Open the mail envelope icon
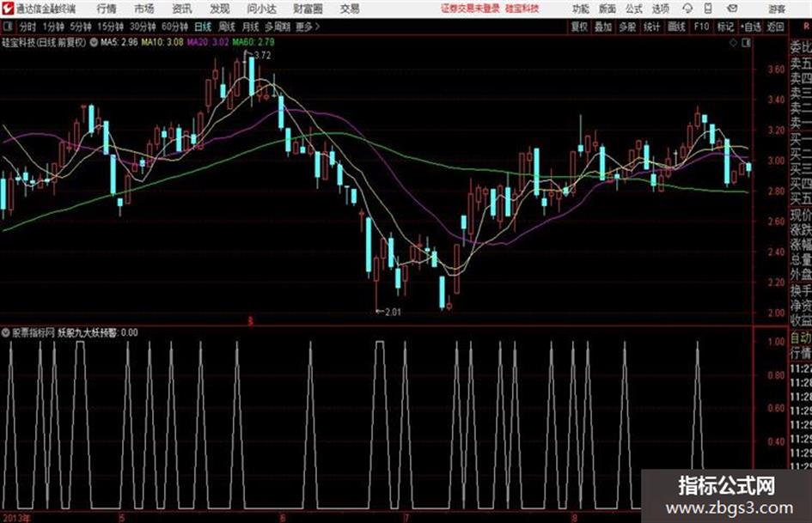812x523 pixels. click(x=732, y=9)
